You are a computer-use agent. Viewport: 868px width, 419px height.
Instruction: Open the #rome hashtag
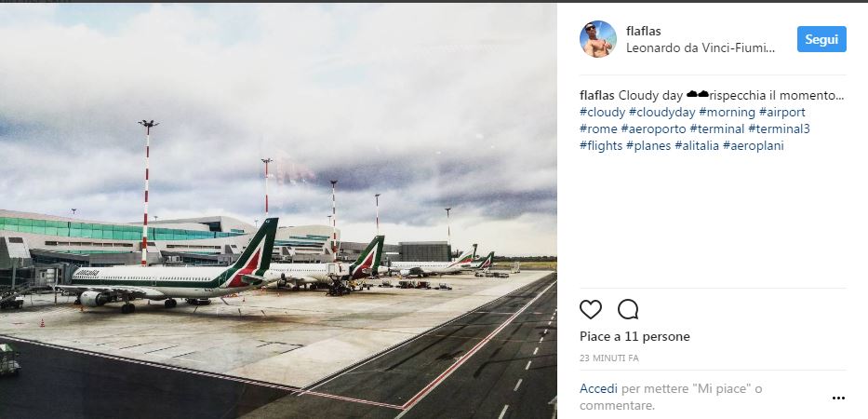[598, 128]
